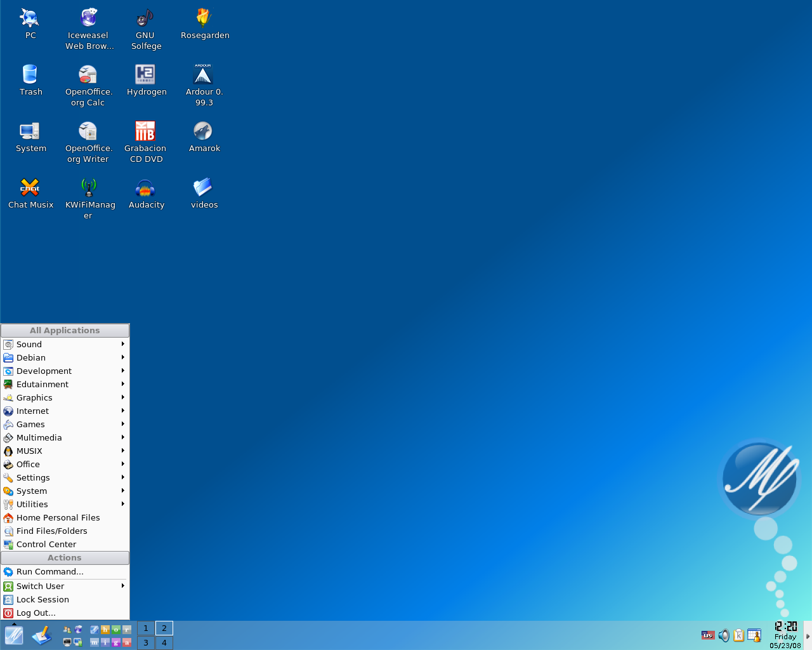The height and width of the screenshot is (650, 812).
Task: Choose Log Out... action
Action: (x=65, y=613)
